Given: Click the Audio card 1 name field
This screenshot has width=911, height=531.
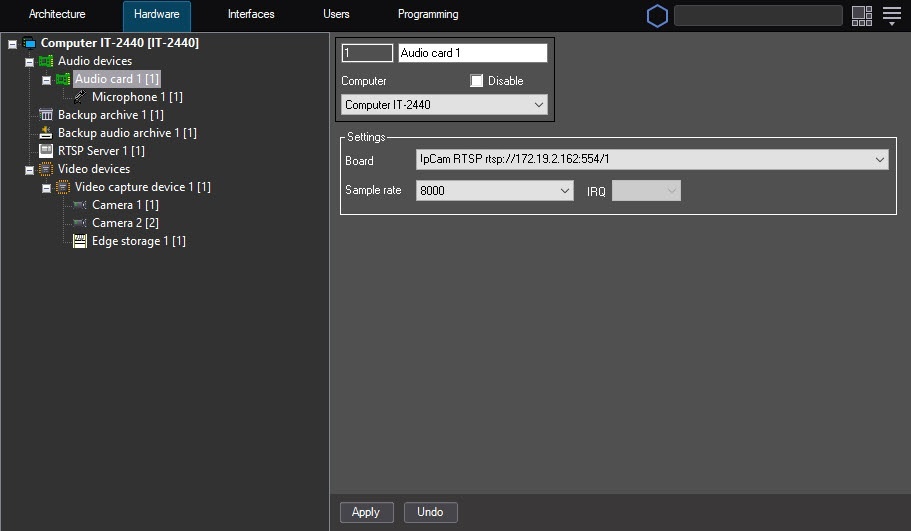Looking at the screenshot, I should [472, 53].
